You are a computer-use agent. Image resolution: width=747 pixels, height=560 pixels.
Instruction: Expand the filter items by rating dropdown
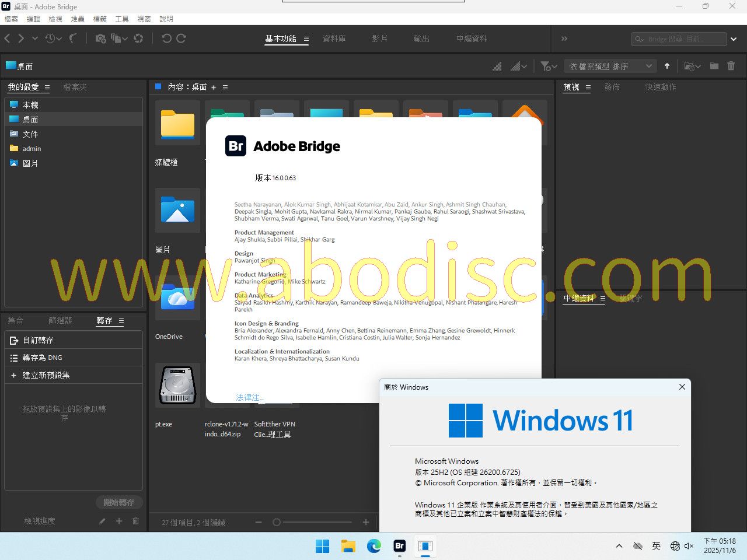click(549, 66)
